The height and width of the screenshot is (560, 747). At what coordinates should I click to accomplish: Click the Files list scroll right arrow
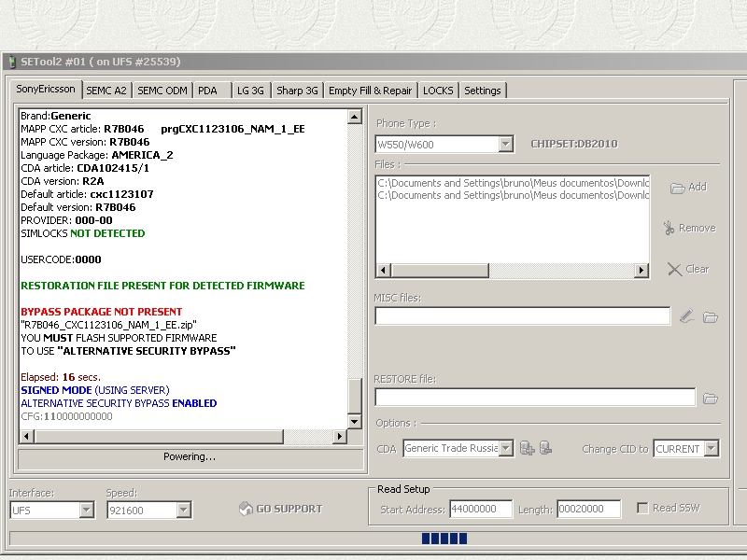(641, 271)
